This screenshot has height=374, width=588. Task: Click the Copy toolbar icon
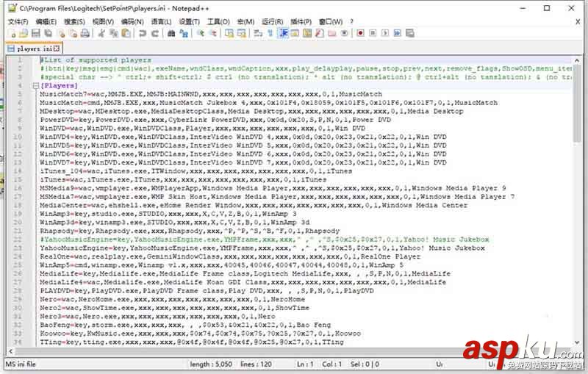[114, 33]
